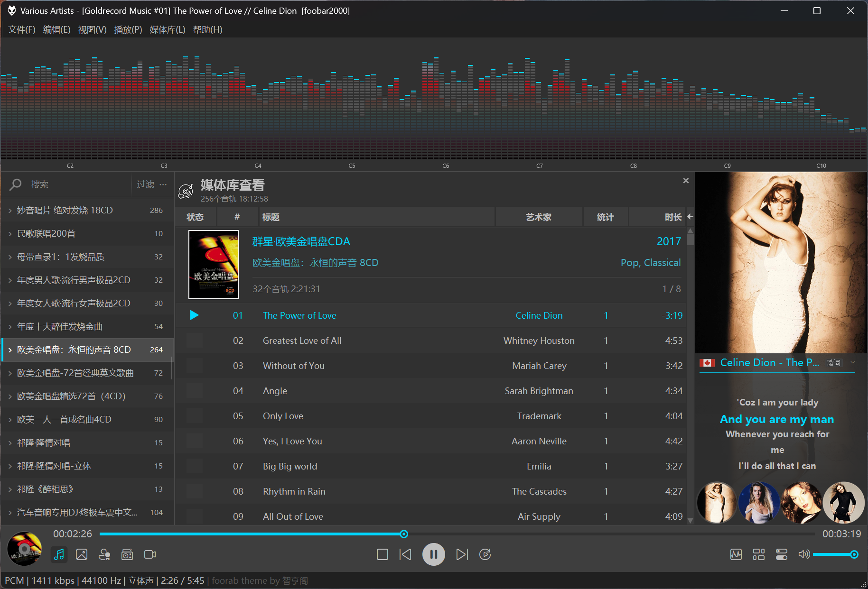
Task: Expand 妙音唱片 绝对发烧 18CD folder
Action: tap(10, 211)
